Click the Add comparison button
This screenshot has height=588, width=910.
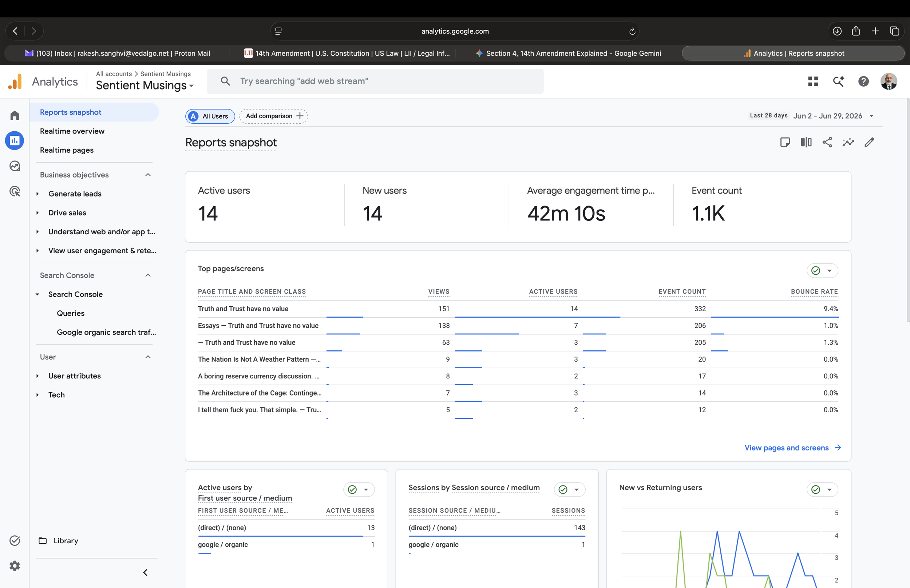pos(273,116)
